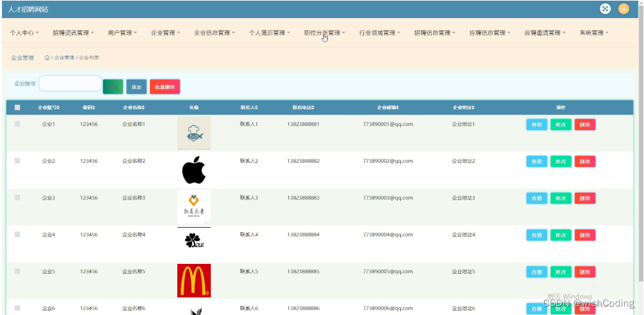Delete 企业3 with the 删除 button
Viewport: 644px width, 315px height.
pos(585,199)
